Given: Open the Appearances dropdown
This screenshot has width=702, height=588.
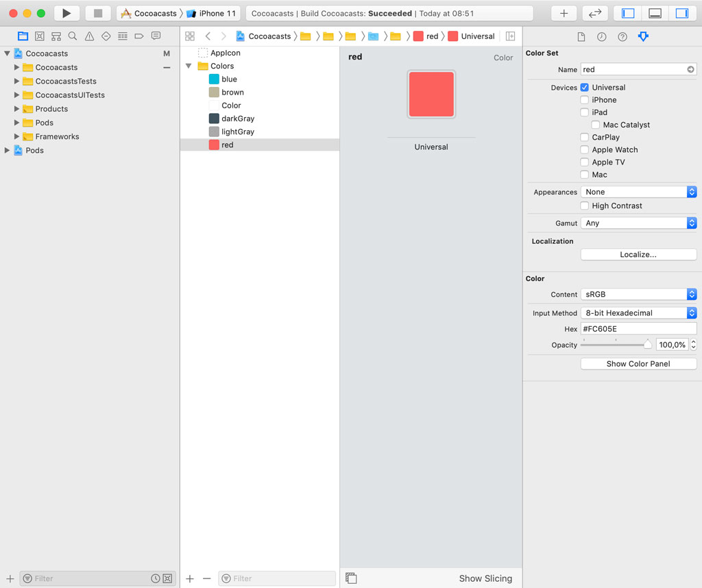Looking at the screenshot, I should [638, 192].
